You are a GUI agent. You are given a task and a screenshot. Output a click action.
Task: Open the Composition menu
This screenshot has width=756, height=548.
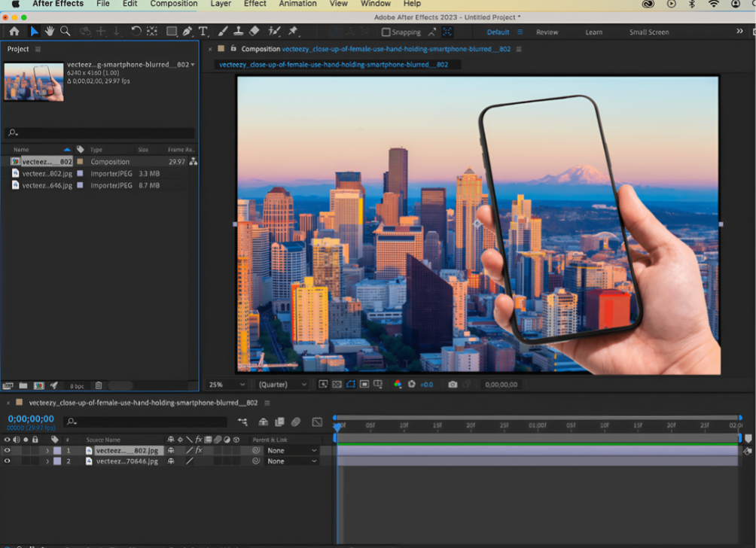click(x=173, y=4)
